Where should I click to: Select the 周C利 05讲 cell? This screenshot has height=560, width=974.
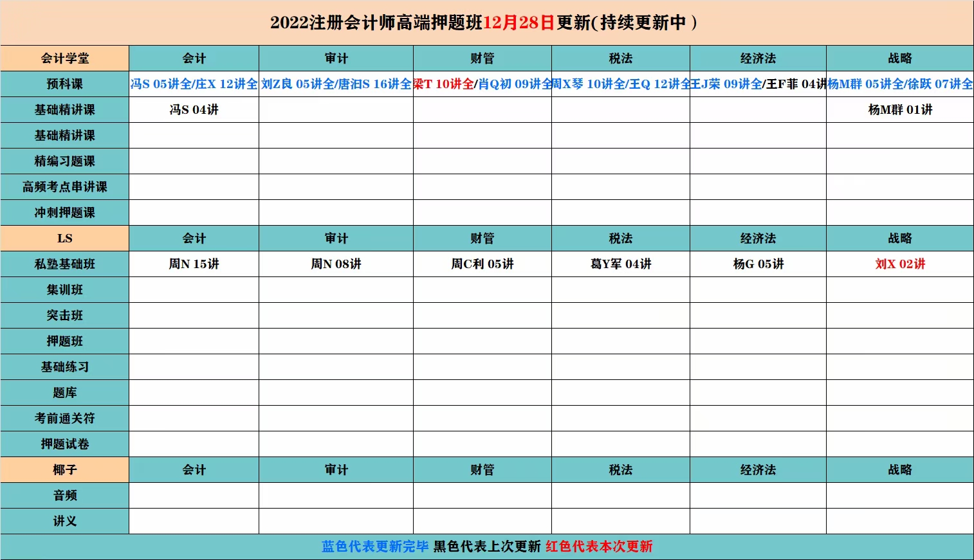click(482, 264)
